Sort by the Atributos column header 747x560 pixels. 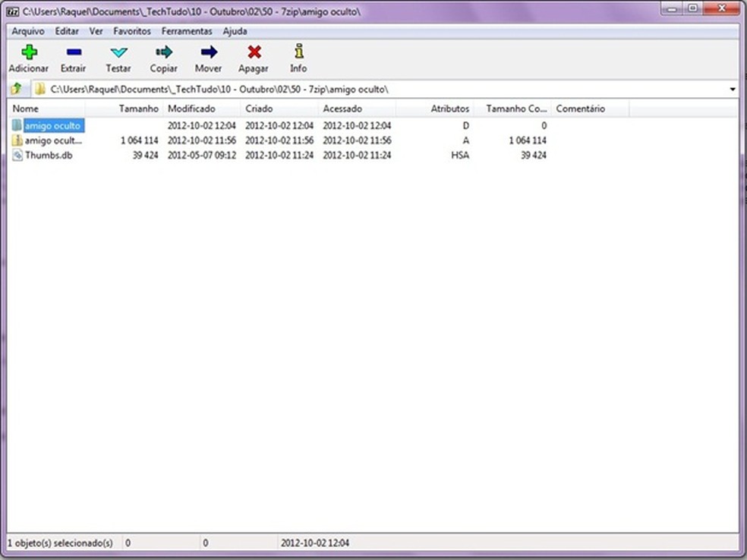435,109
